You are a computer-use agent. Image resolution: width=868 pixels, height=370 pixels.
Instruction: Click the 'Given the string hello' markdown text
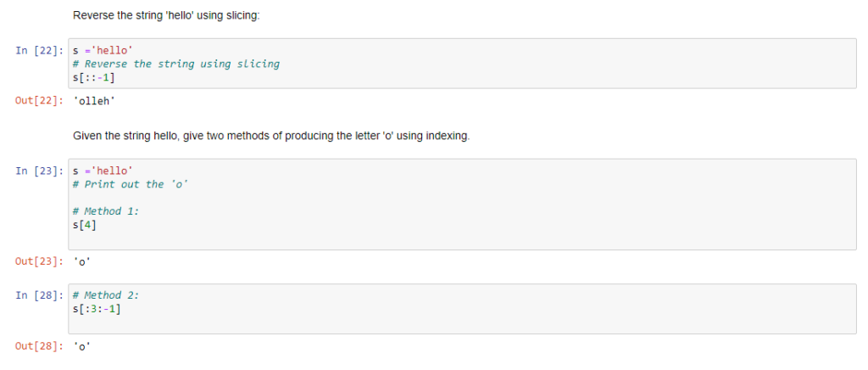coord(271,137)
